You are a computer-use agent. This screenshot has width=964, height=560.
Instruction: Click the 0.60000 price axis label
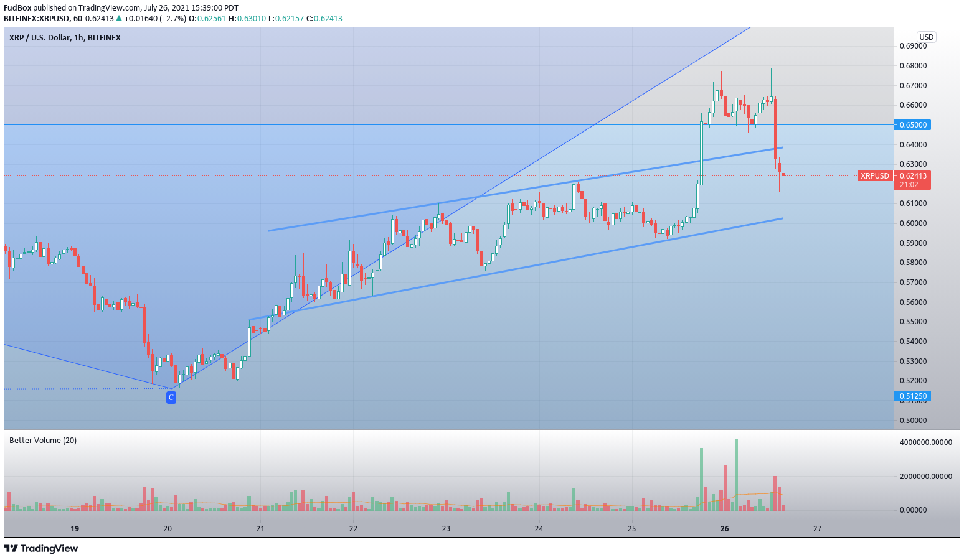[x=913, y=223]
